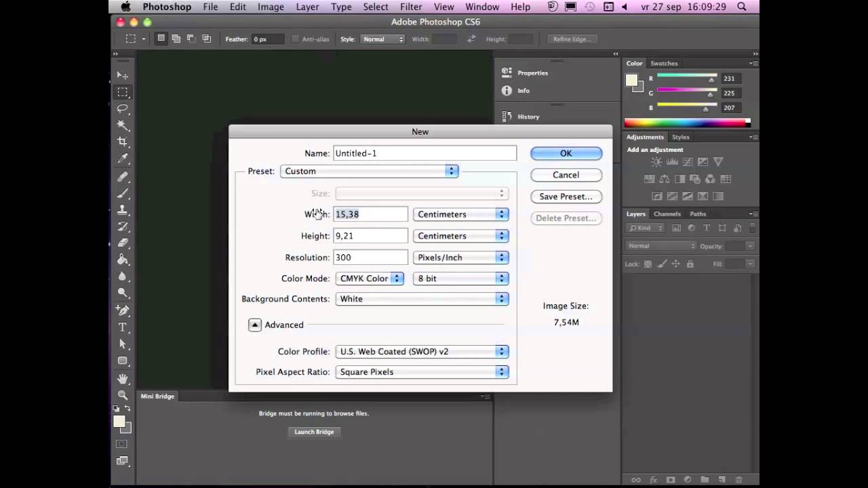The width and height of the screenshot is (868, 488).
Task: Select the Zoom tool
Action: (x=123, y=395)
